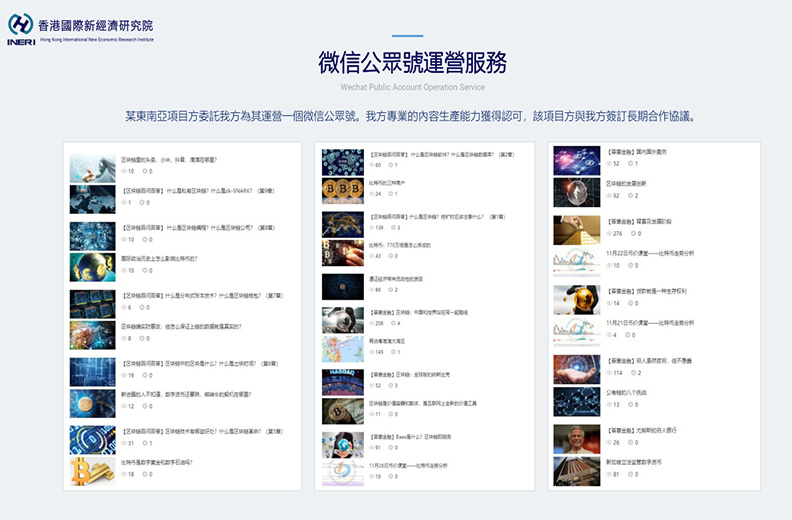Viewport: 792px width, 520px height.
Task: Open the Bay Area map article thumbnail
Action: click(x=342, y=349)
